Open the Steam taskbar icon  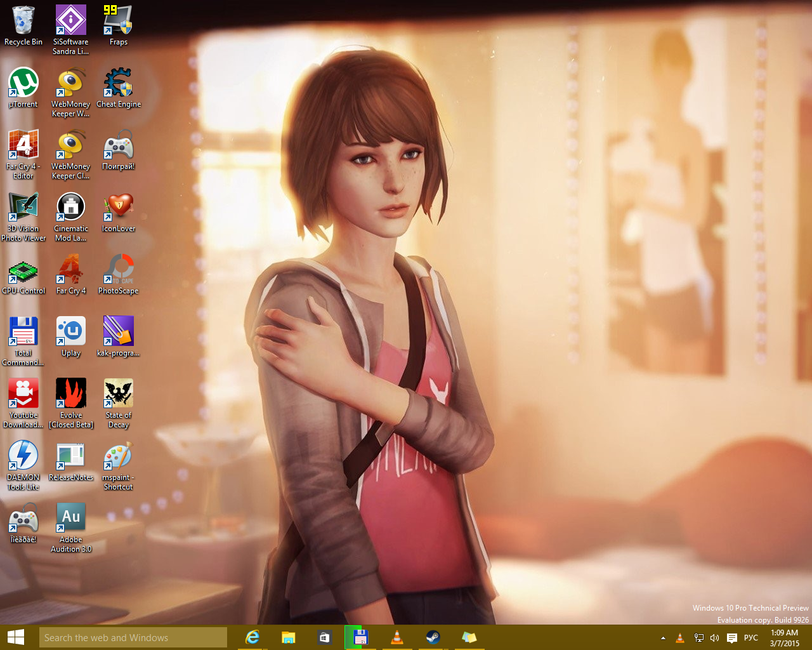click(433, 637)
